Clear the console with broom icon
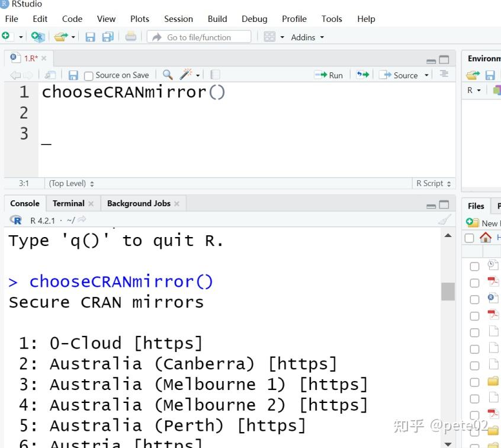Screen dimensions: 501x448 click(445, 219)
